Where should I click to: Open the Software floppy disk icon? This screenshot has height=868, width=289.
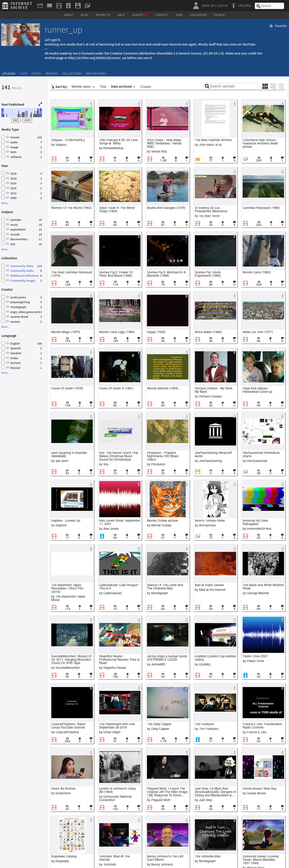click(x=78, y=6)
